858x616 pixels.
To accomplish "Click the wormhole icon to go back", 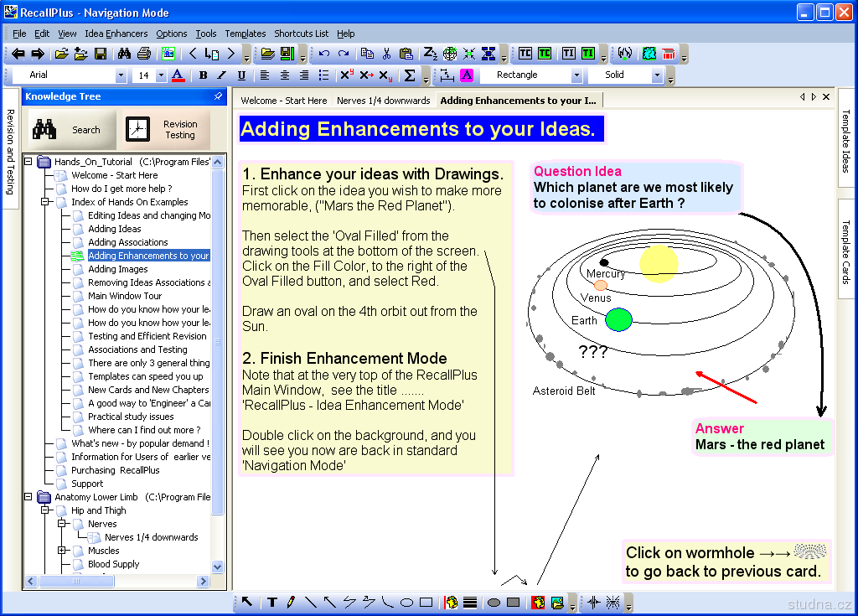I will pos(810,551).
